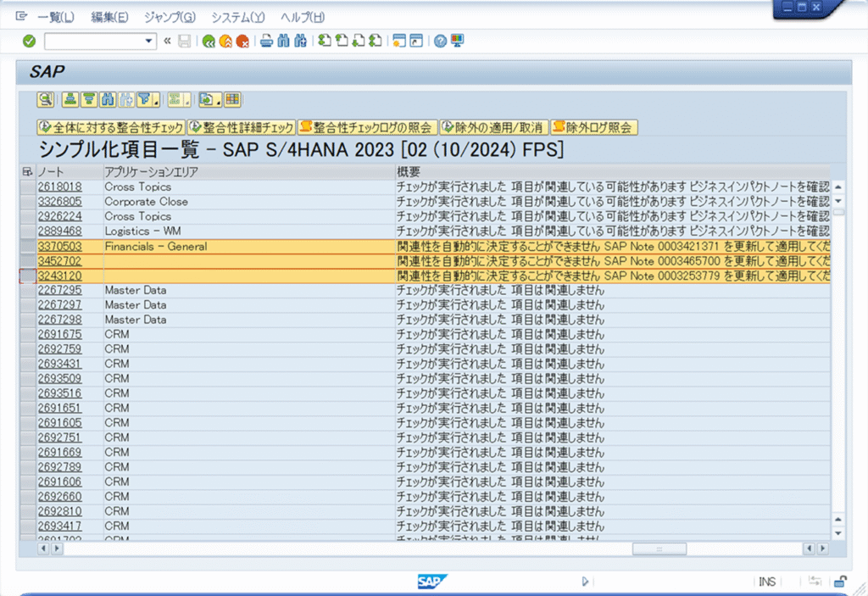Select the row selector for note 3326805

28,202
